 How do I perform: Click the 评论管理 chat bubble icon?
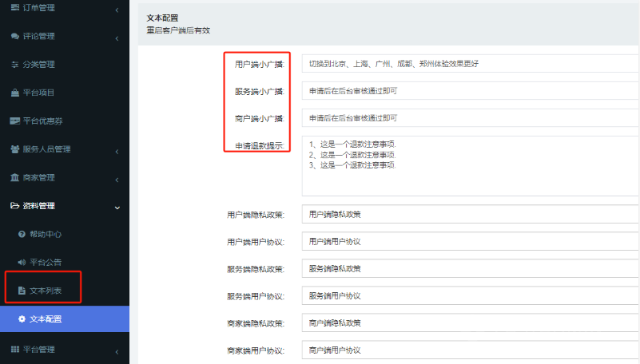[x=15, y=37]
